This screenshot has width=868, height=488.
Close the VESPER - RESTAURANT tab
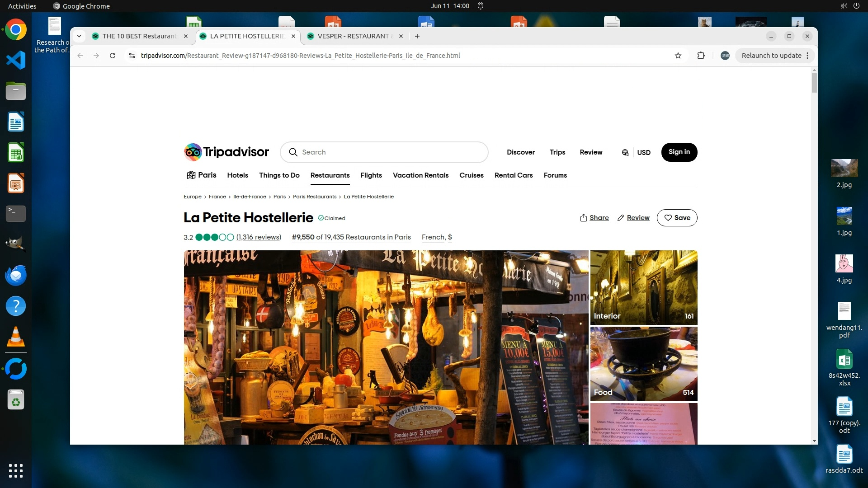pyautogui.click(x=401, y=36)
